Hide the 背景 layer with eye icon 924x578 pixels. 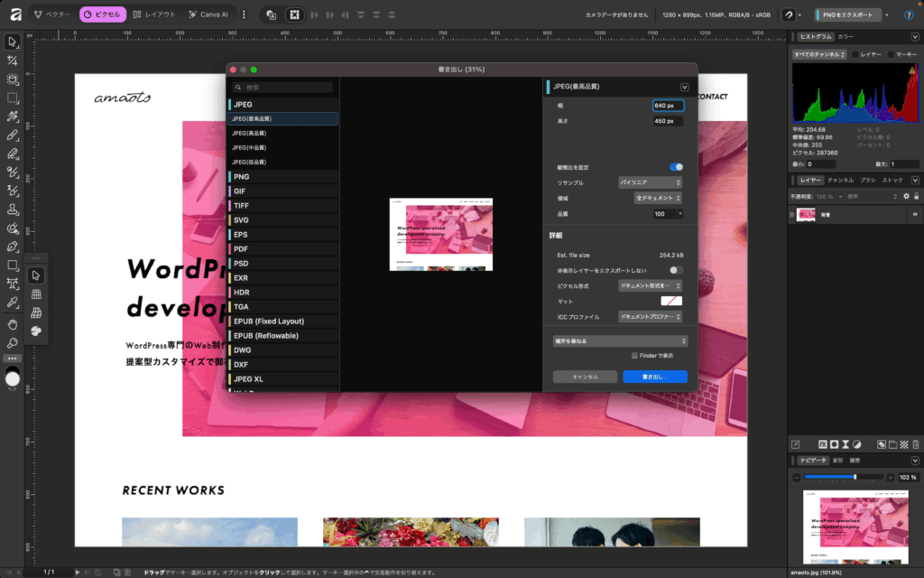click(x=914, y=215)
